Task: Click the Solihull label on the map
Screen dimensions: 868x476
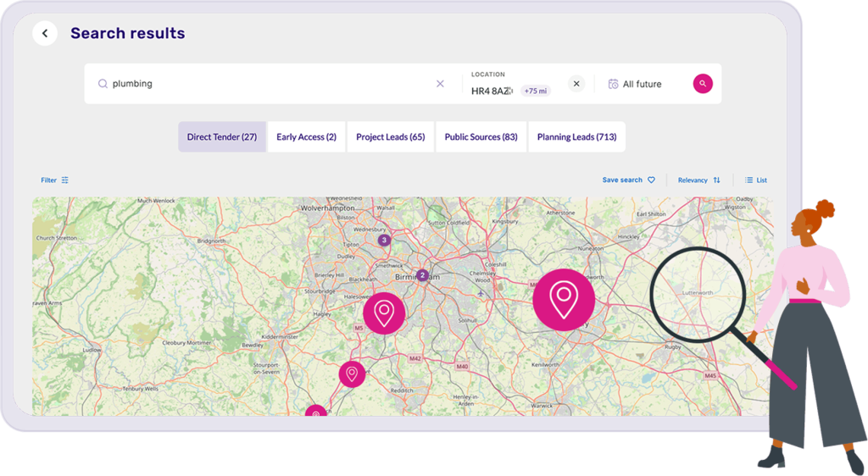Action: [x=468, y=321]
